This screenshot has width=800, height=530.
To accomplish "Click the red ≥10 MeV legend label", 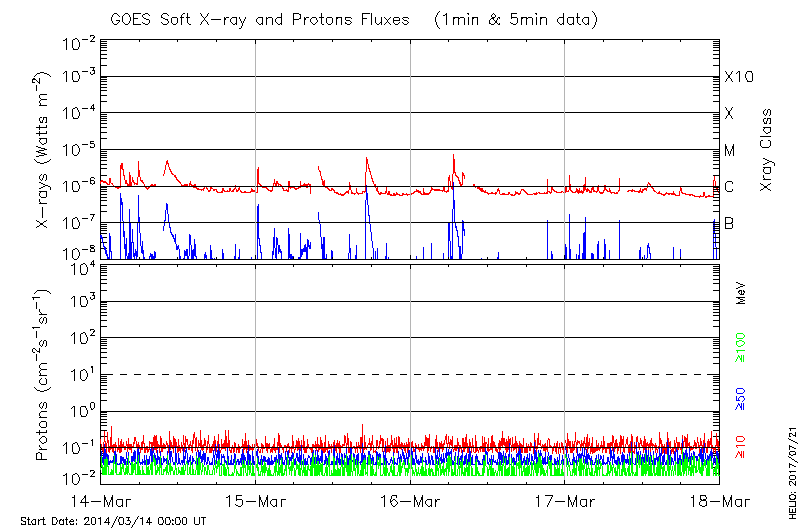I will coord(741,445).
